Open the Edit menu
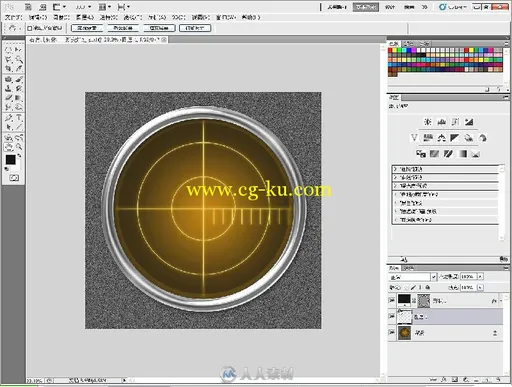This screenshot has height=387, width=512. (38, 17)
